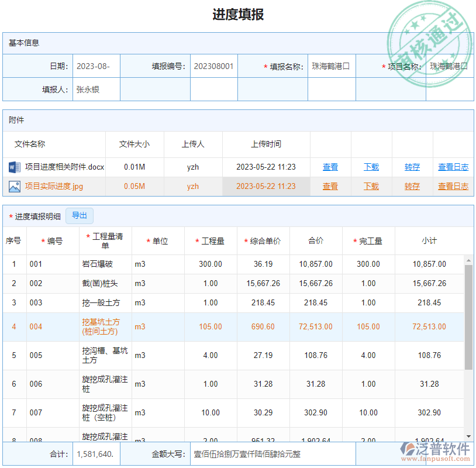Open the 日期 date picker field
The width and height of the screenshot is (476, 468).
click(96, 66)
